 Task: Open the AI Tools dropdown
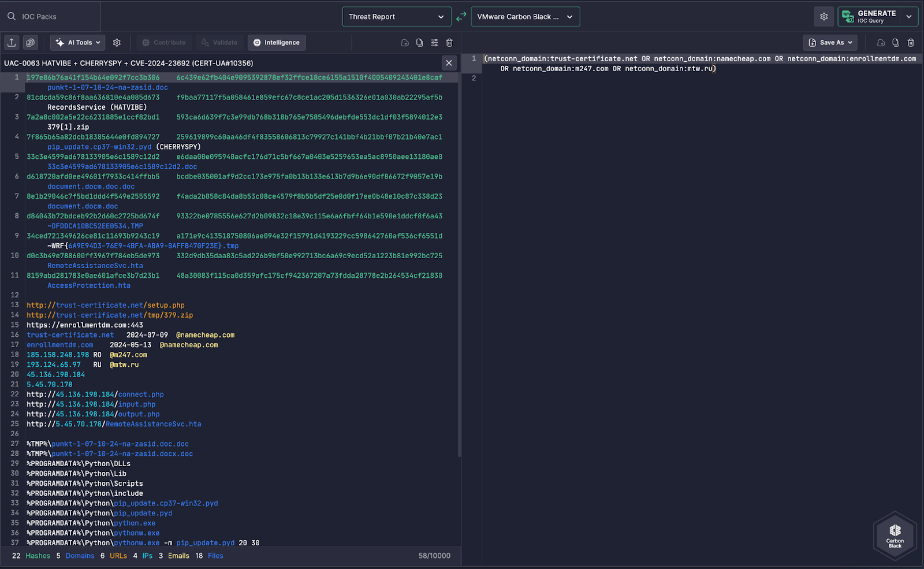point(78,42)
